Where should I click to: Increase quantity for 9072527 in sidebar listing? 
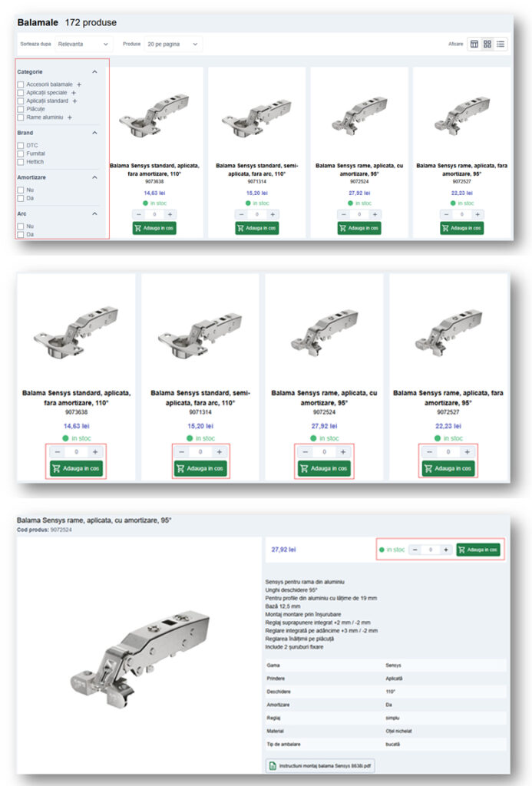[x=477, y=215]
